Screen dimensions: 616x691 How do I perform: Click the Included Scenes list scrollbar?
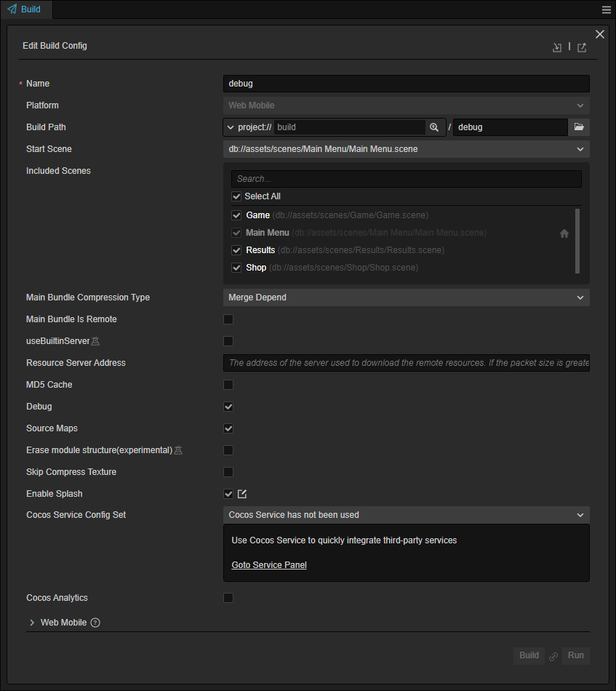[577, 240]
